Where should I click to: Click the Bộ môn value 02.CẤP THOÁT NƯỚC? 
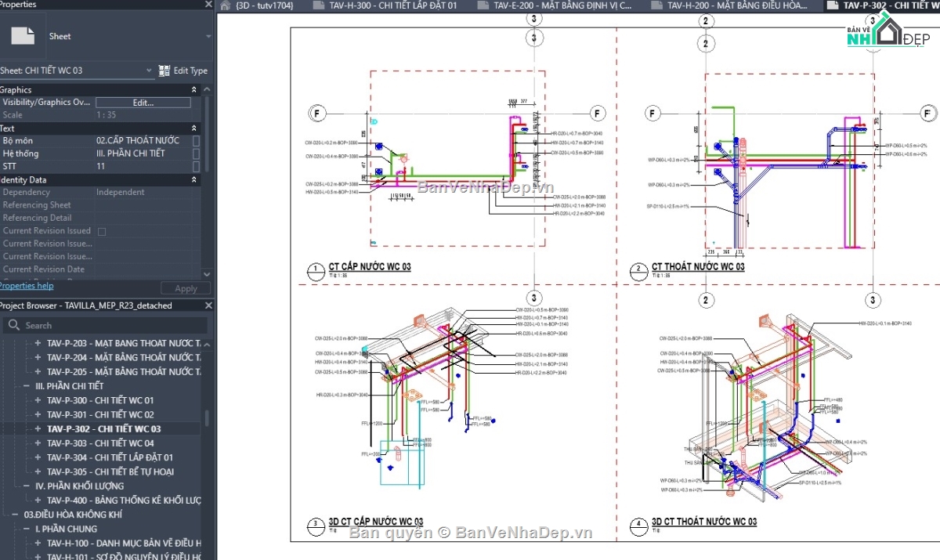[138, 141]
